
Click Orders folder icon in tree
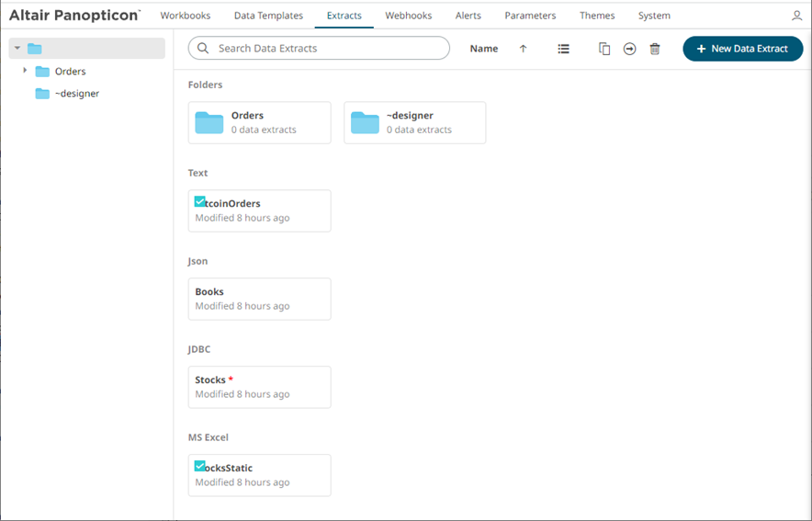pyautogui.click(x=42, y=72)
